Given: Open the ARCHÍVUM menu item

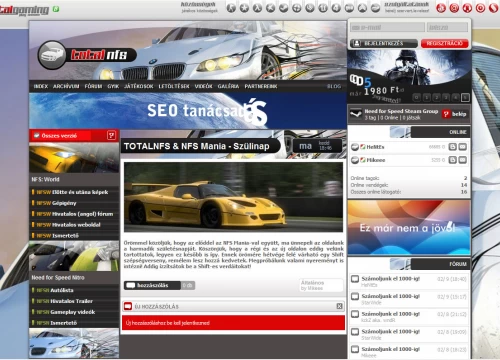Looking at the screenshot, I should click(x=66, y=86).
